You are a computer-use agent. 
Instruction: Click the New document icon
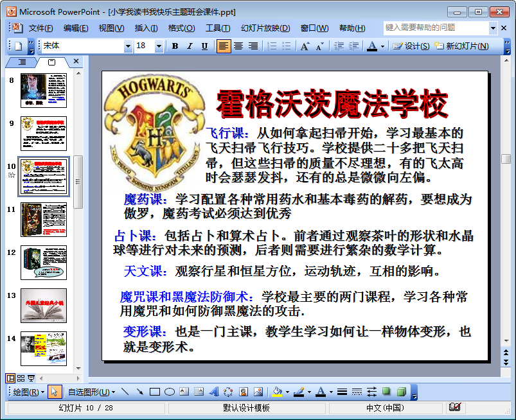19,46
